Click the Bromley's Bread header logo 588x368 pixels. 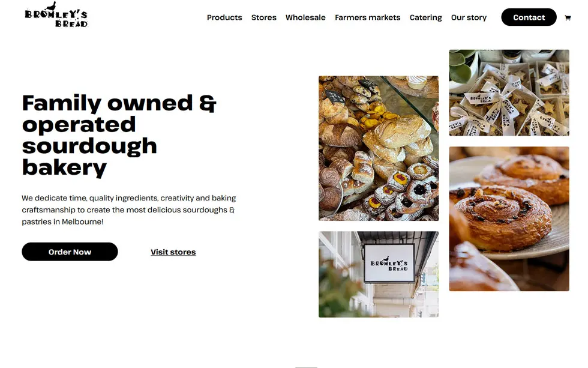point(56,15)
